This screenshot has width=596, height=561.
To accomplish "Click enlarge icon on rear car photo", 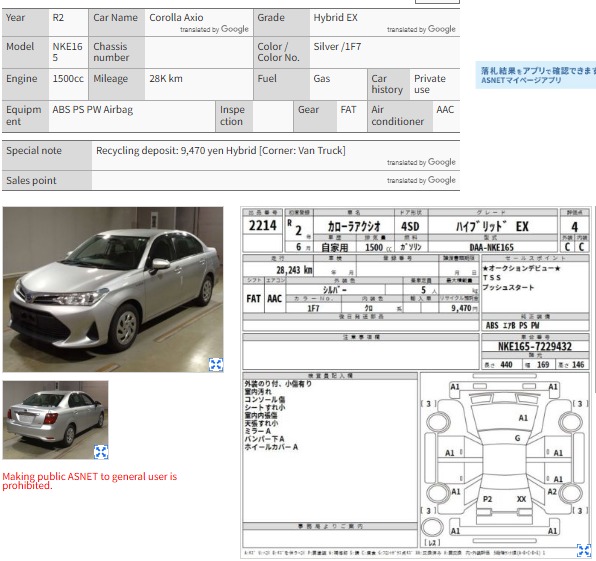I will click(101, 452).
